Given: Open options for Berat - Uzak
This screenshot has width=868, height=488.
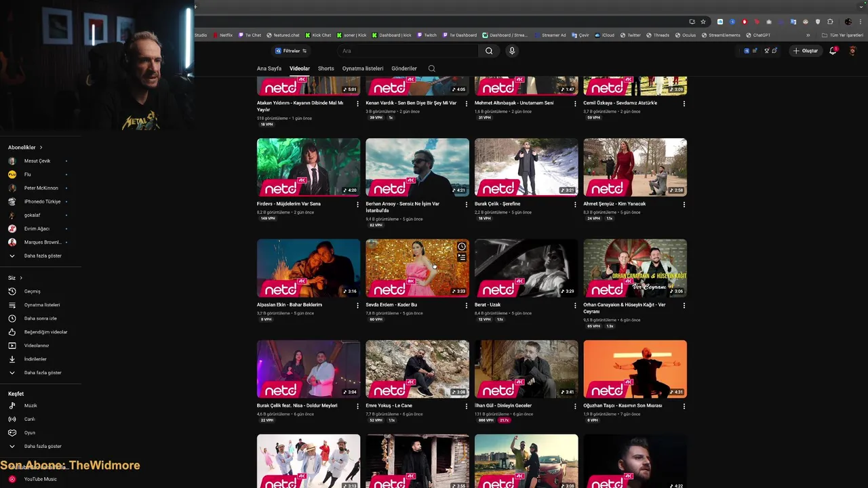Looking at the screenshot, I should (x=575, y=306).
